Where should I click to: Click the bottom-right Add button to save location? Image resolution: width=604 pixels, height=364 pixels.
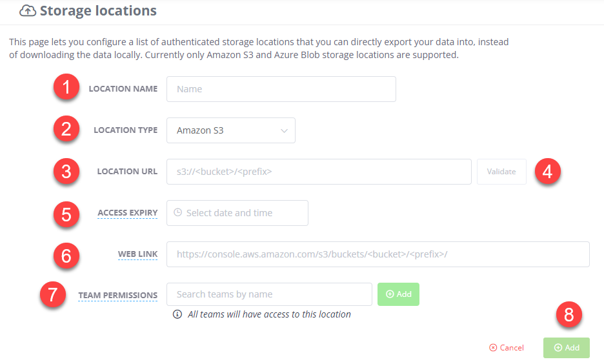click(x=567, y=347)
